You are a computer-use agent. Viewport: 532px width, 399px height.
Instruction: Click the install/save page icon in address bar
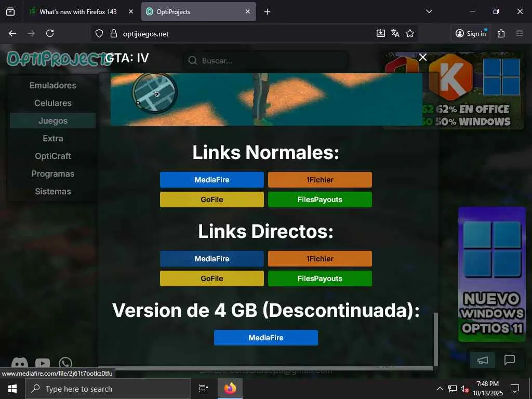tap(381, 33)
